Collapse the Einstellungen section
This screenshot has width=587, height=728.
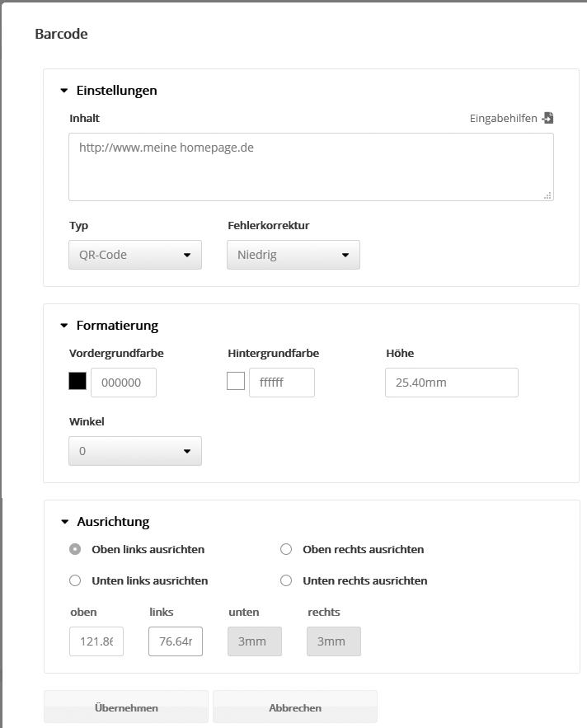pos(64,91)
